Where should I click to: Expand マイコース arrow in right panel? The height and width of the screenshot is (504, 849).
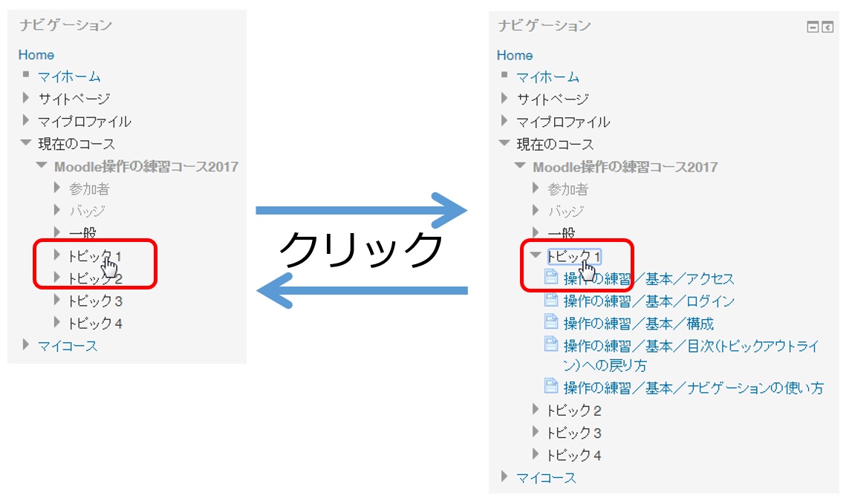coord(504,477)
